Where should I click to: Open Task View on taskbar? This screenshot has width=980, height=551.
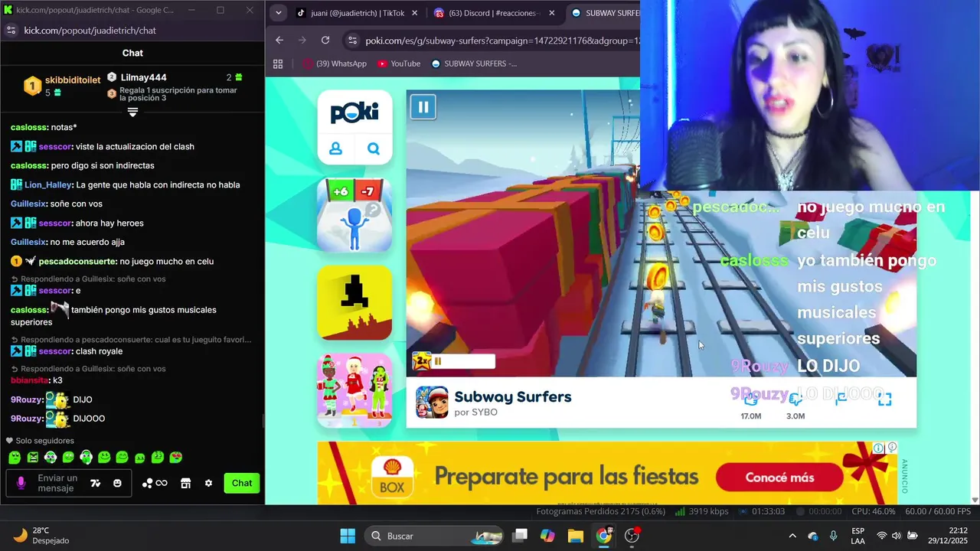pyautogui.click(x=520, y=536)
